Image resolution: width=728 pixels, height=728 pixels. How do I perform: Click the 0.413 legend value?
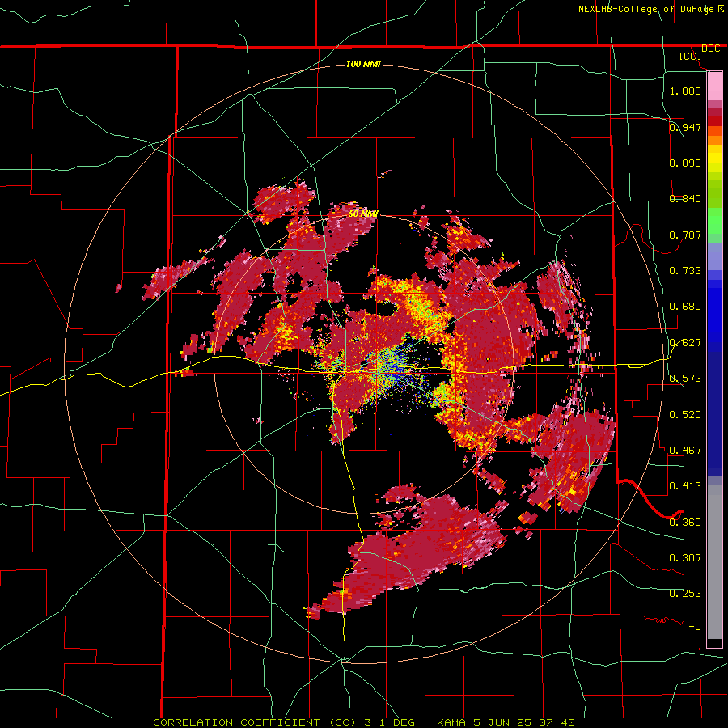(x=685, y=486)
